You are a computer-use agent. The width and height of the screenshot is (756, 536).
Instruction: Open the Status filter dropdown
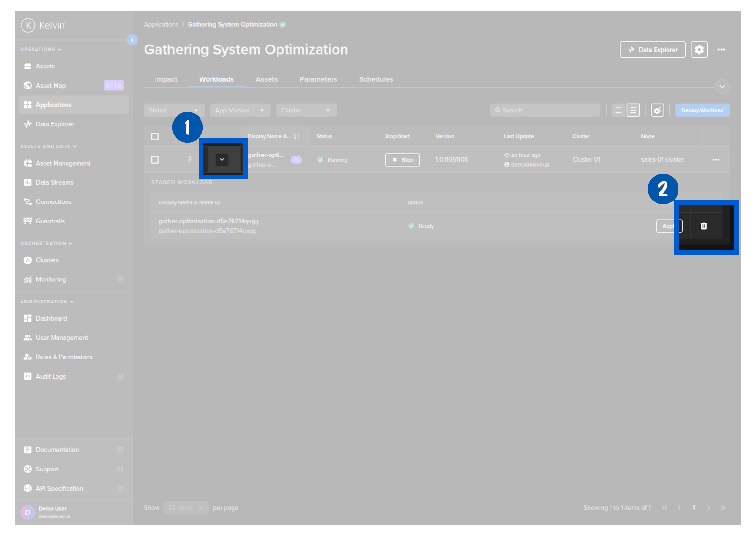tap(174, 111)
